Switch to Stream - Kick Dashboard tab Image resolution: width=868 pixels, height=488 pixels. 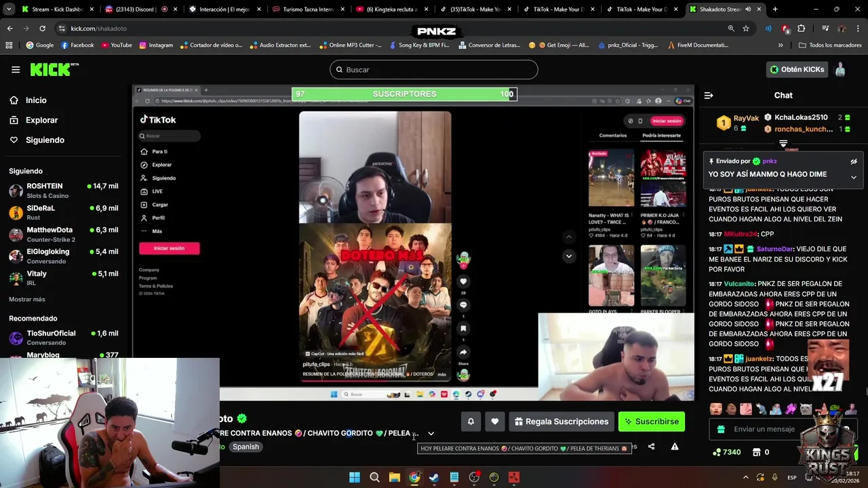pyautogui.click(x=58, y=9)
